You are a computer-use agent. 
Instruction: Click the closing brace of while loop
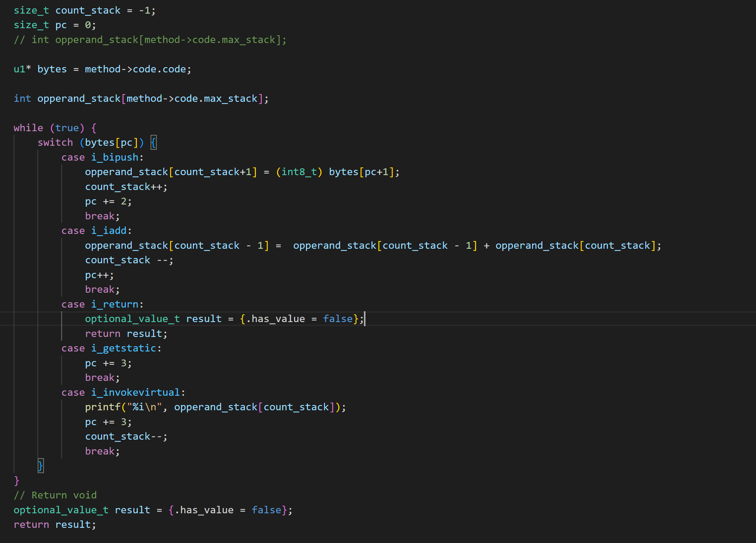click(x=16, y=481)
